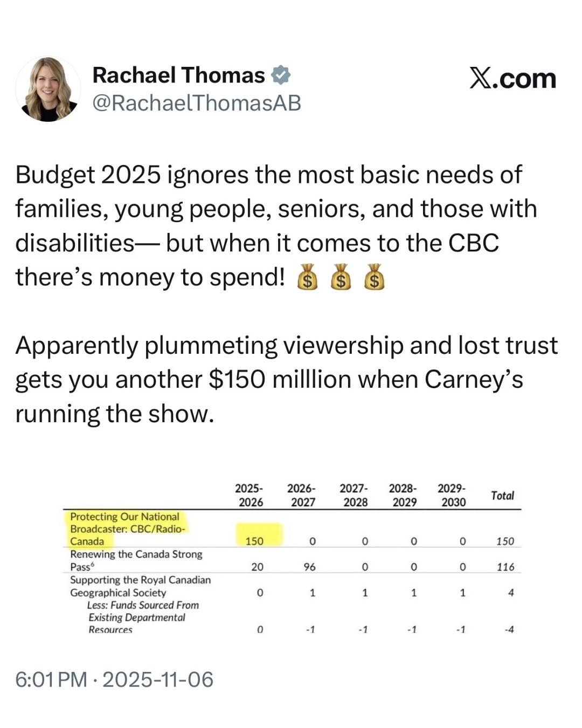
Task: Click the 116 total value
Action: [x=505, y=567]
